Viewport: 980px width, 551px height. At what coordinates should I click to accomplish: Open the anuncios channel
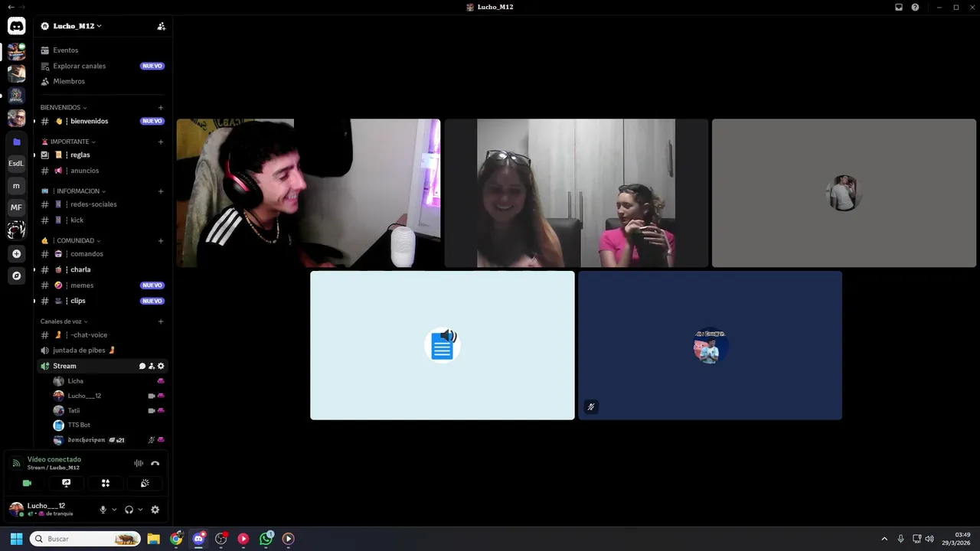coord(103,171)
